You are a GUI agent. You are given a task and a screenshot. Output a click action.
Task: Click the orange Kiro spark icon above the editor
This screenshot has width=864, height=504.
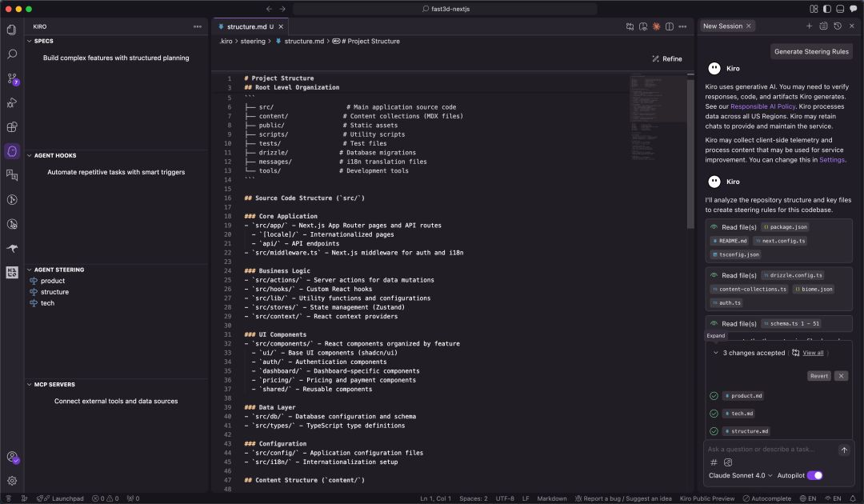point(656,26)
